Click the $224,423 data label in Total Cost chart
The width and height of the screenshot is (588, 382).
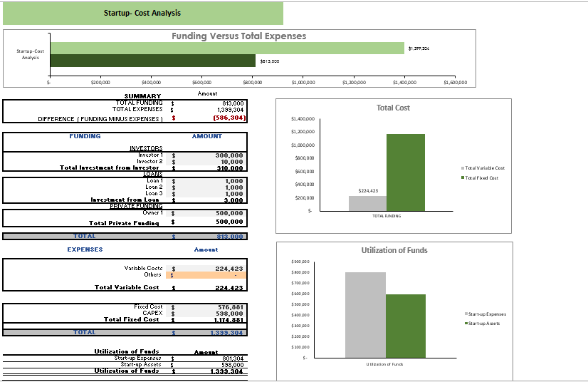point(368,191)
